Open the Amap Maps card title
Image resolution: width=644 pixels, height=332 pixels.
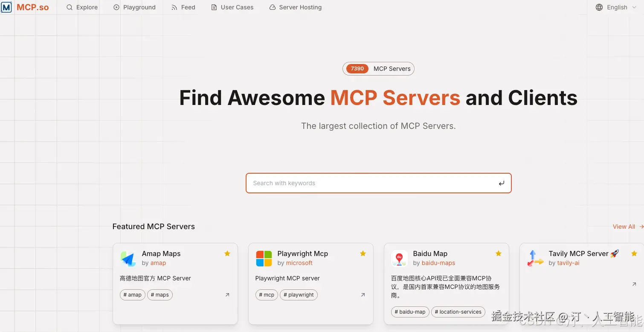click(161, 253)
